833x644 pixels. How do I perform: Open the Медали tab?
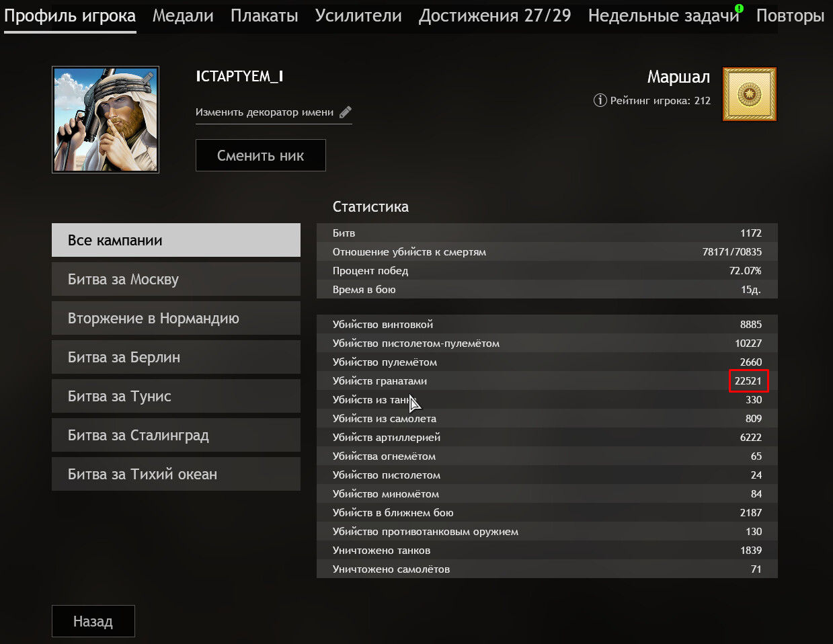[183, 16]
